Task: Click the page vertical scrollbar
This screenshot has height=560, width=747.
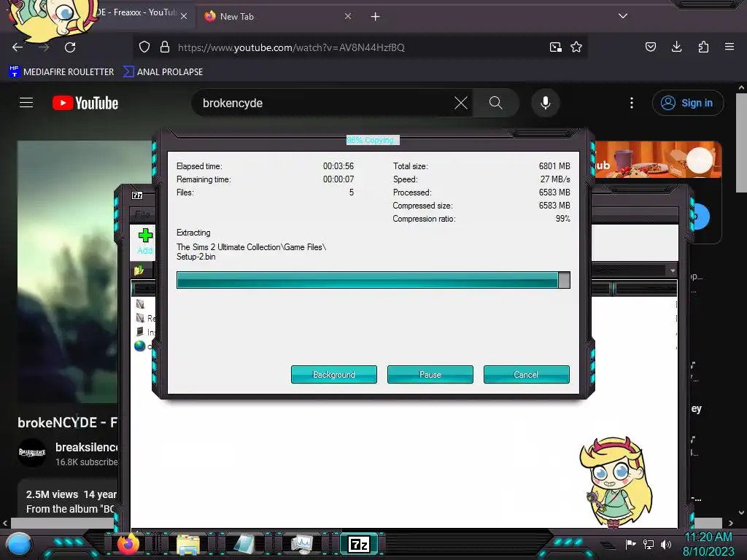Action: (741, 143)
